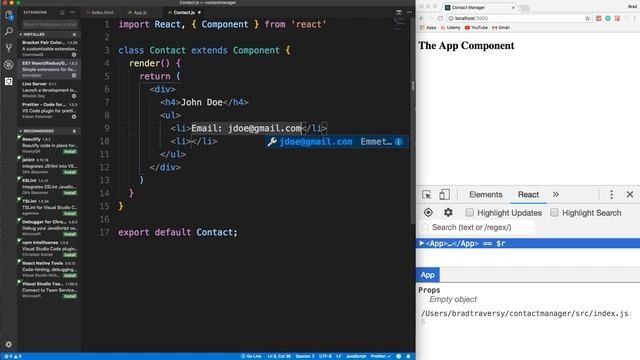Select the Extensions view icon

pyautogui.click(x=9, y=81)
